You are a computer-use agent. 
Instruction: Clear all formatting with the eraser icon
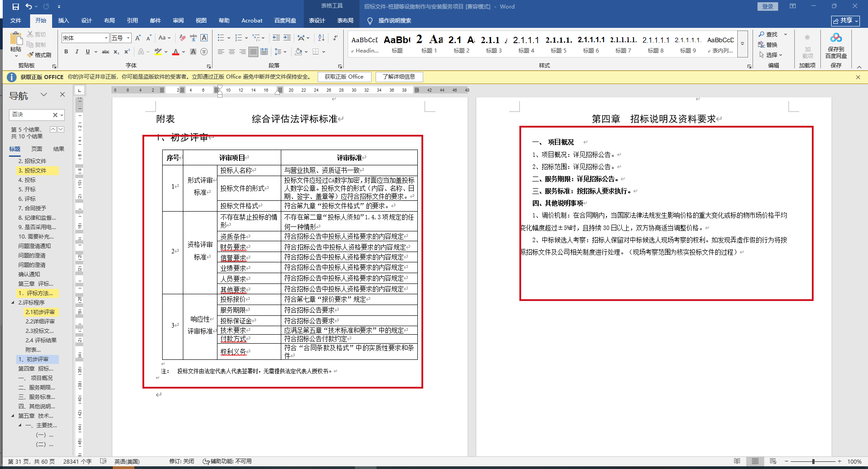pyautogui.click(x=182, y=38)
